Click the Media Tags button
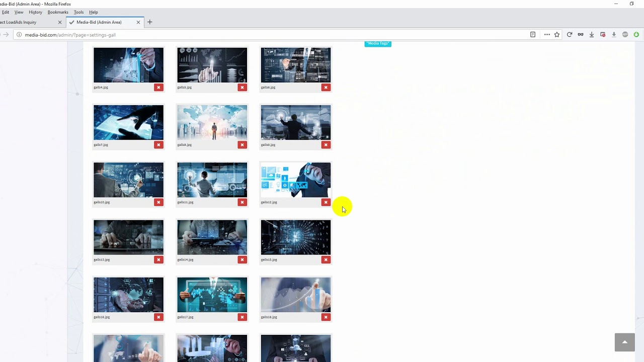This screenshot has width=644, height=362. pyautogui.click(x=378, y=43)
